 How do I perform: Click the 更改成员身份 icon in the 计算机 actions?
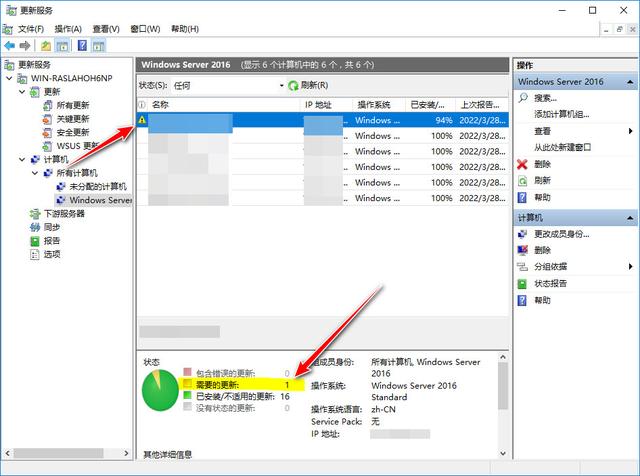(522, 234)
